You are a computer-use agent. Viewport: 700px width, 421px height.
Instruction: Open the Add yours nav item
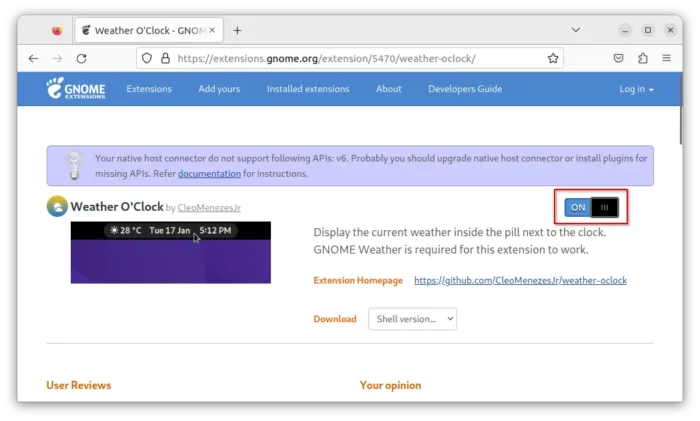pyautogui.click(x=219, y=89)
